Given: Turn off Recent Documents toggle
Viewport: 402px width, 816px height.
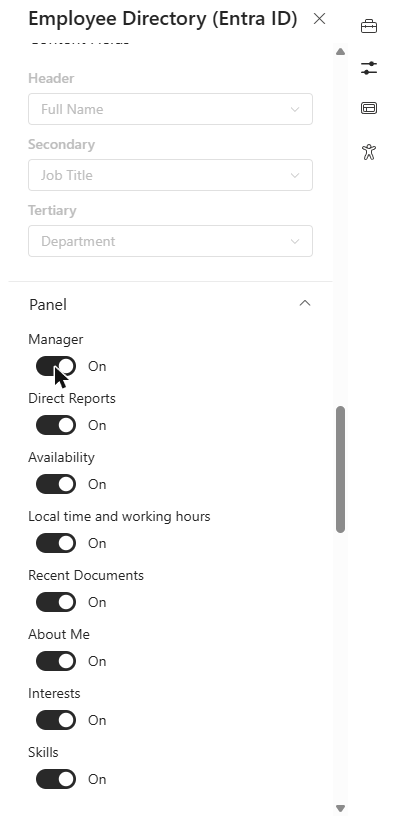Looking at the screenshot, I should click(56, 602).
